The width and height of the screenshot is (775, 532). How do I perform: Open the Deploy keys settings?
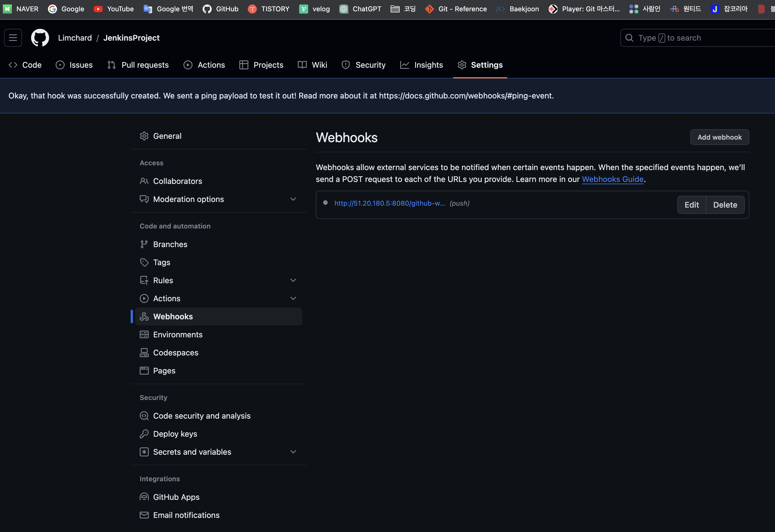point(175,434)
